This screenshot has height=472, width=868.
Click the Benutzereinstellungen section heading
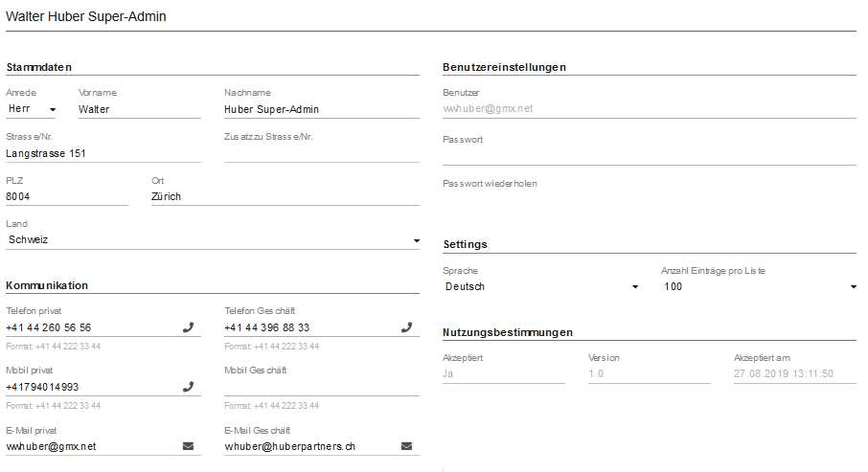[x=504, y=67]
